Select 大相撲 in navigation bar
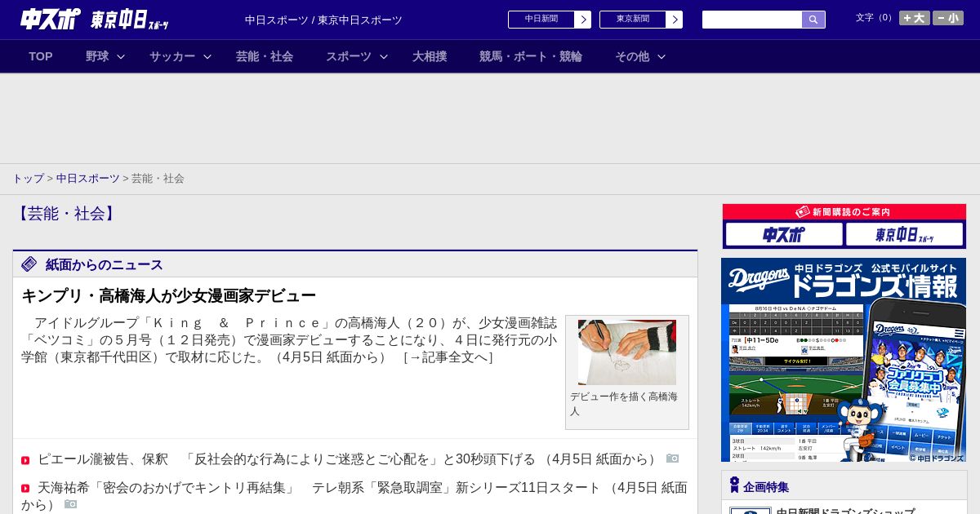 pyautogui.click(x=430, y=56)
